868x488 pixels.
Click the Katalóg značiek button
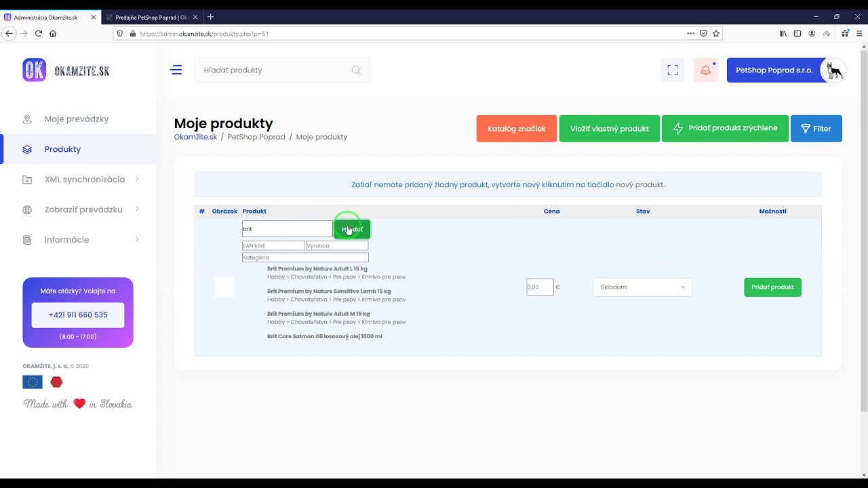[517, 129]
